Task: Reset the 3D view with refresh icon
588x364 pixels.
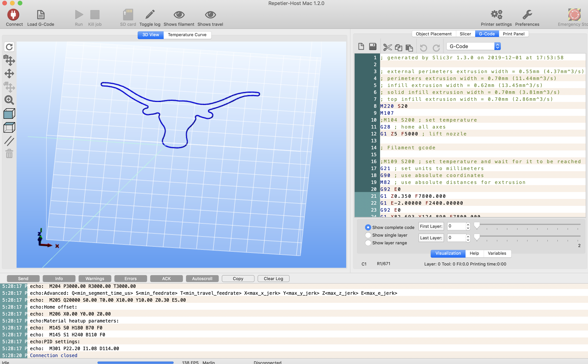Action: [9, 47]
